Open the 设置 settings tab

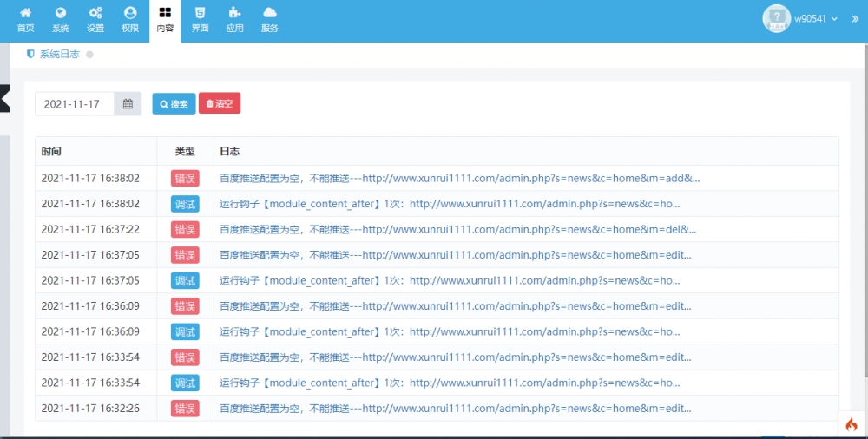point(95,21)
